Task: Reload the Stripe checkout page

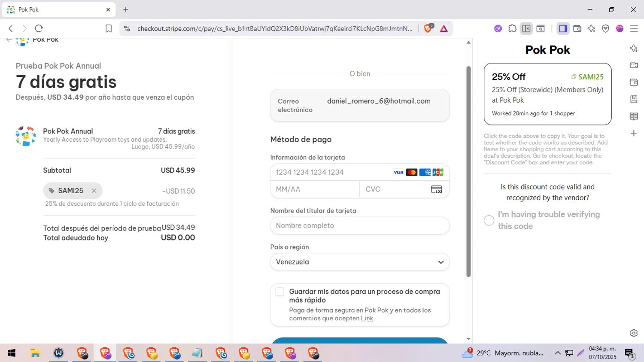Action: [x=39, y=28]
